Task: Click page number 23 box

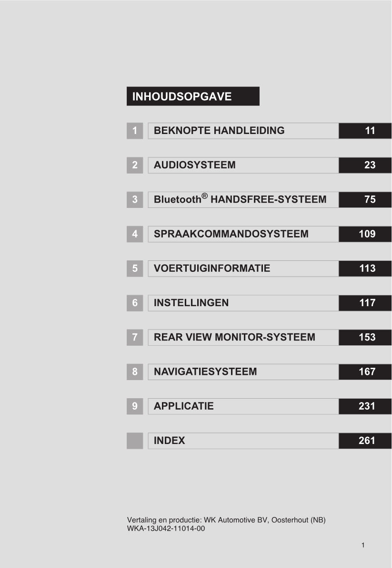Action: (365, 165)
